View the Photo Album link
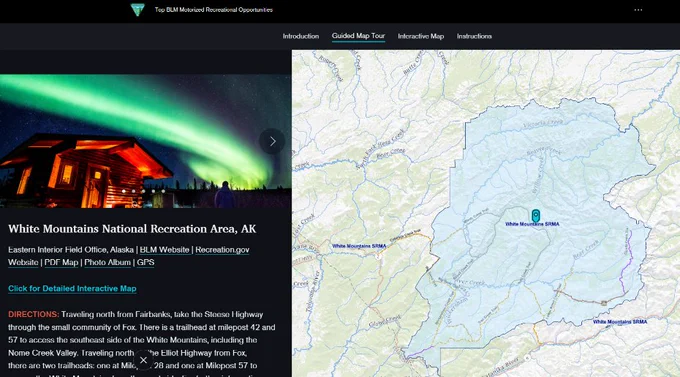680x377 pixels. (x=108, y=262)
